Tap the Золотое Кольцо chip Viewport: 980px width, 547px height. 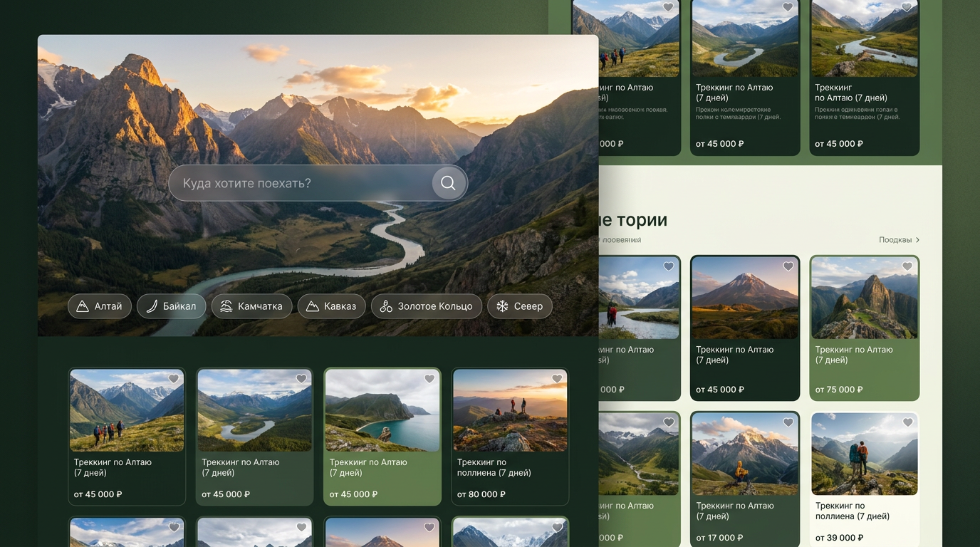pyautogui.click(x=427, y=306)
